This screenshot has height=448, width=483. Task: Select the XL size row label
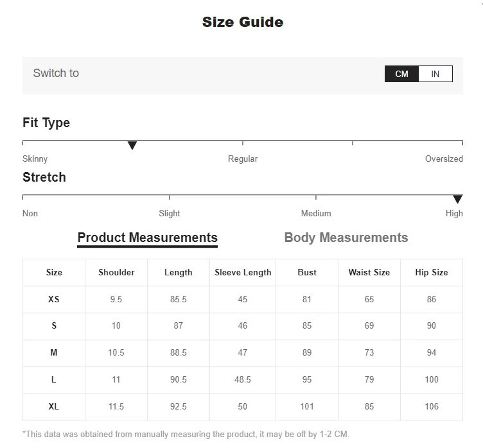pyautogui.click(x=54, y=406)
